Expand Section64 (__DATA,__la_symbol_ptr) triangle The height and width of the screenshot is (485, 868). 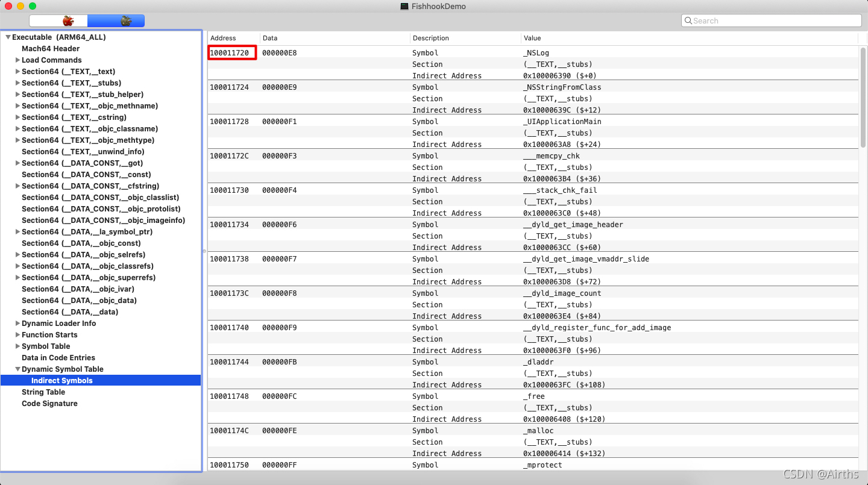(17, 232)
